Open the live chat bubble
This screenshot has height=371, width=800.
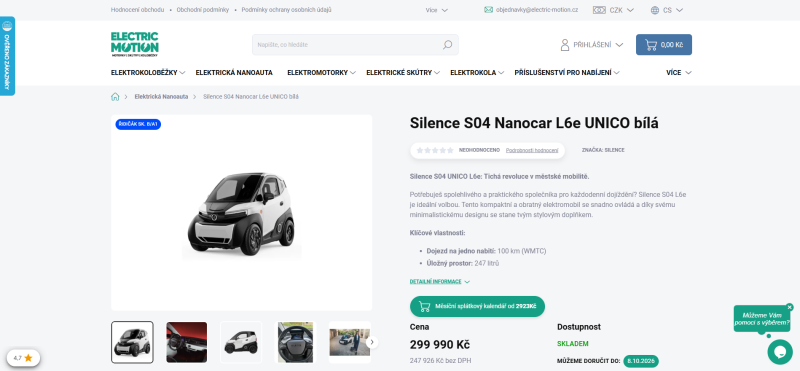pos(780,352)
